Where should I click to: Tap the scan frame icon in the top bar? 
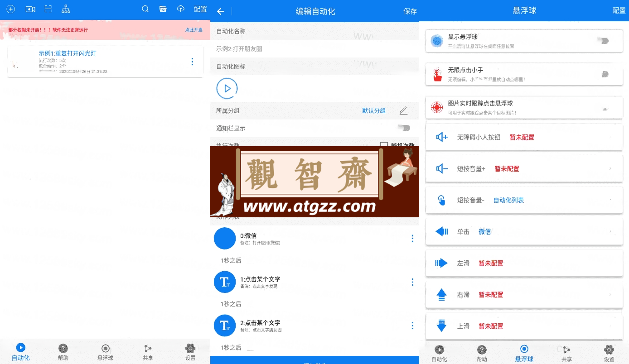click(x=48, y=9)
